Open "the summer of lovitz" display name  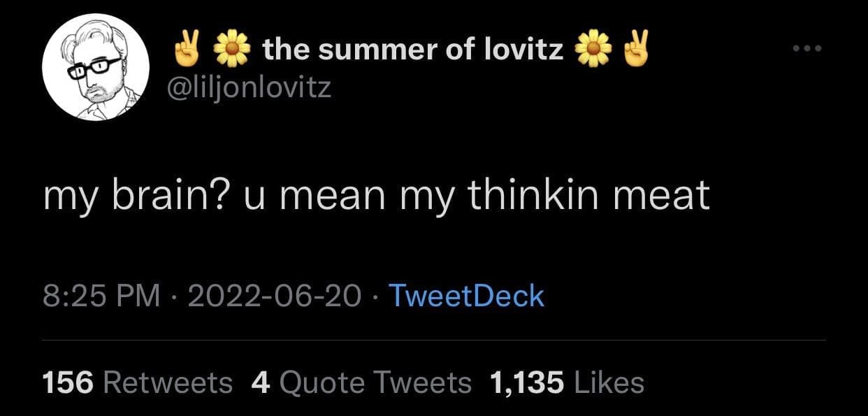pos(413,50)
